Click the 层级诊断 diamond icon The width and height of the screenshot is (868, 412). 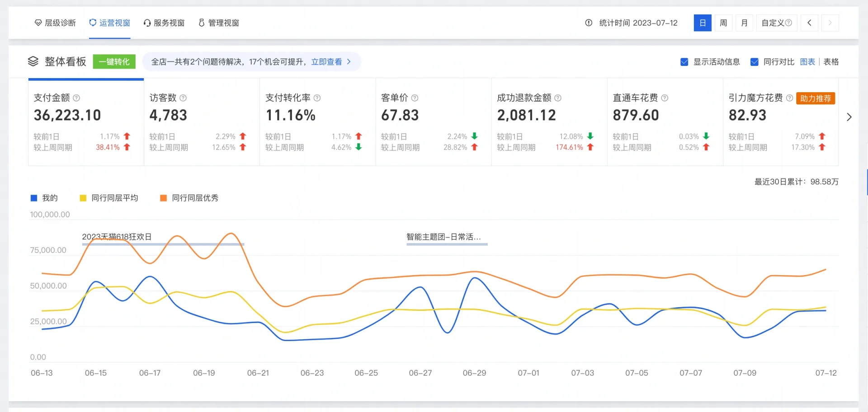tap(38, 23)
